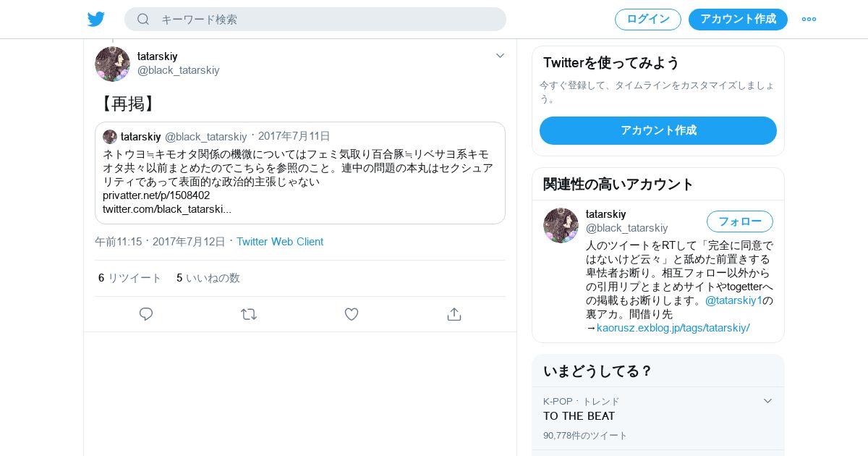
Task: Click the Twitter bird logo
Action: point(96,19)
